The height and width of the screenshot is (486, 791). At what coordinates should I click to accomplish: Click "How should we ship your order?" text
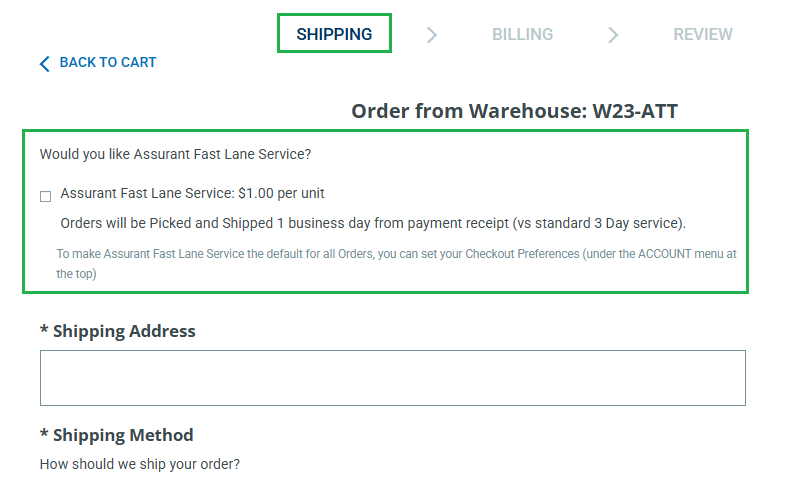139,464
